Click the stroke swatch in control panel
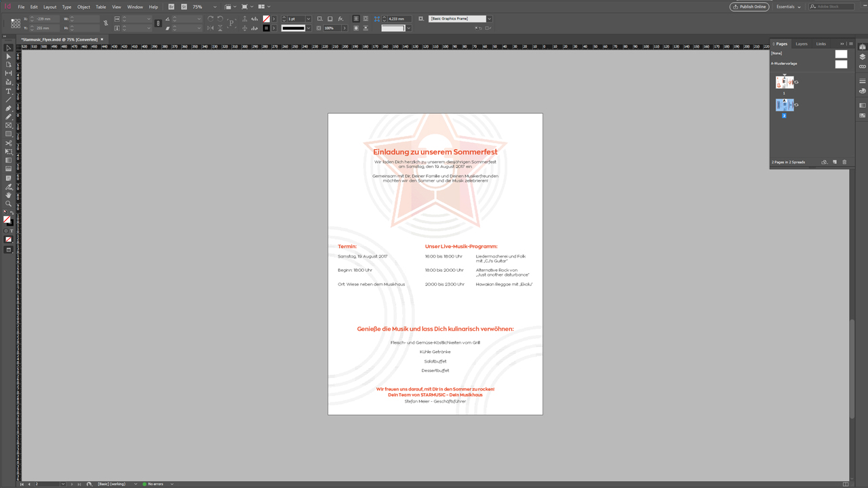This screenshot has width=868, height=488. point(266,28)
